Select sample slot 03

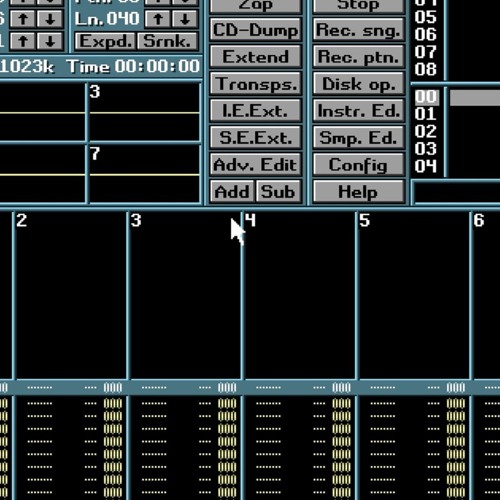(x=426, y=149)
